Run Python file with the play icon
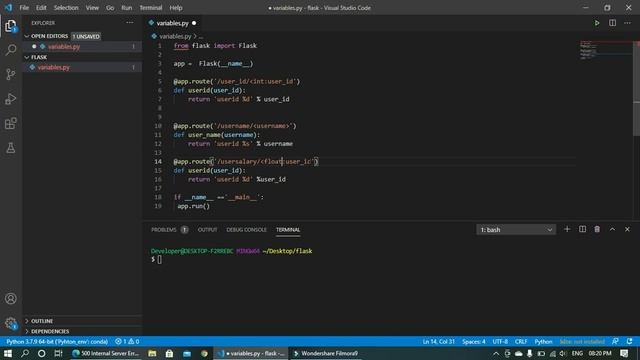This screenshot has width=640, height=360. click(x=597, y=23)
